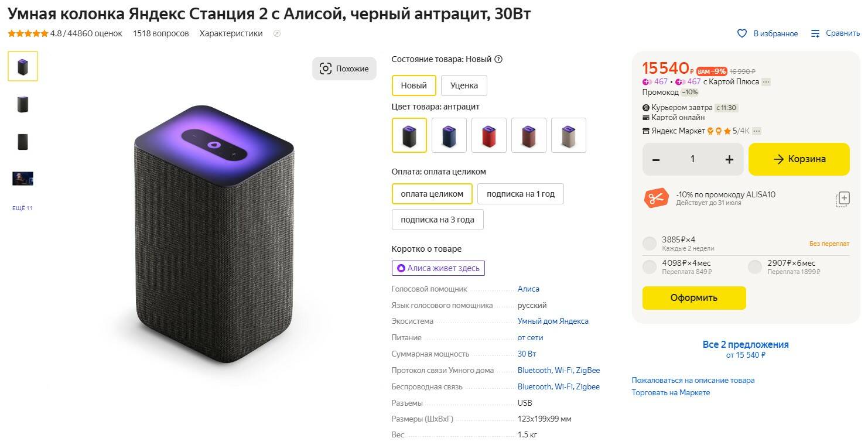Choose the 4098₽×4мес payment plan radio
868x445 pixels.
[650, 267]
